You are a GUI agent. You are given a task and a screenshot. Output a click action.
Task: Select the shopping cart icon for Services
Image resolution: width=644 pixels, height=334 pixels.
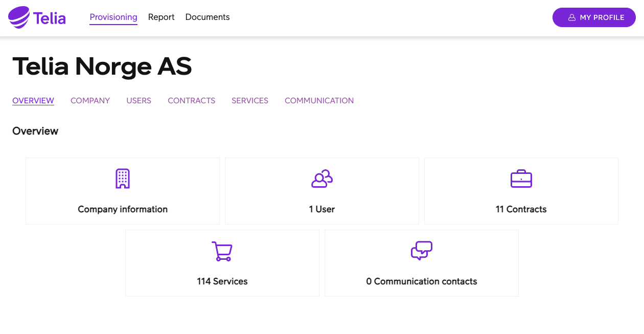222,251
